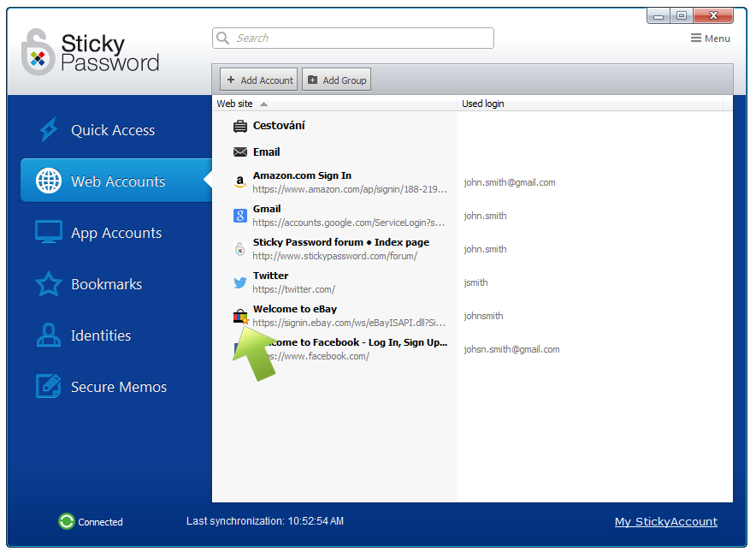Click the Quick Access lightning icon
Screen dimensions: 756x558
[49, 129]
